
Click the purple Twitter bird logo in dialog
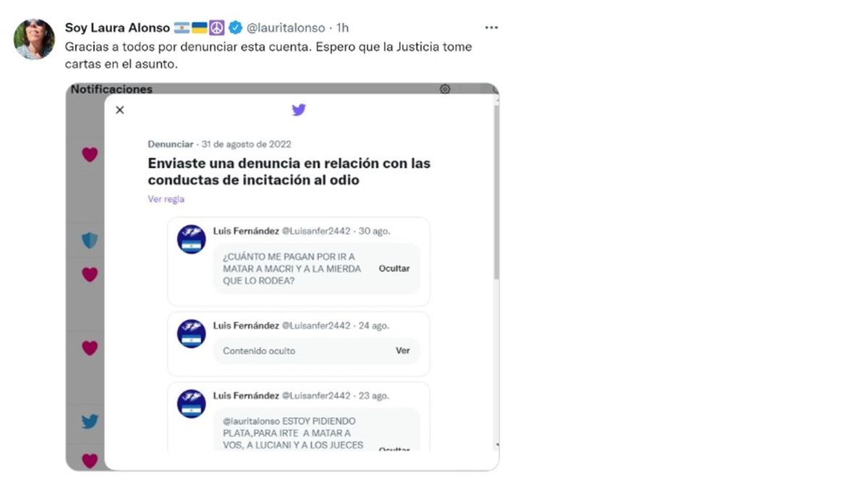[x=299, y=110]
